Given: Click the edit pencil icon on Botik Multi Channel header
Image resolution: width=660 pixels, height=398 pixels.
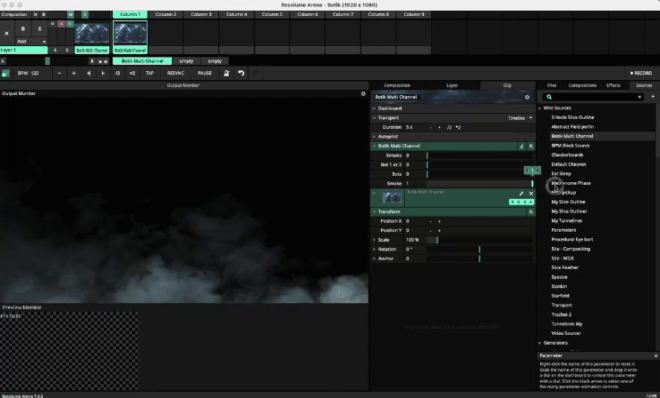Looking at the screenshot, I should click(522, 146).
